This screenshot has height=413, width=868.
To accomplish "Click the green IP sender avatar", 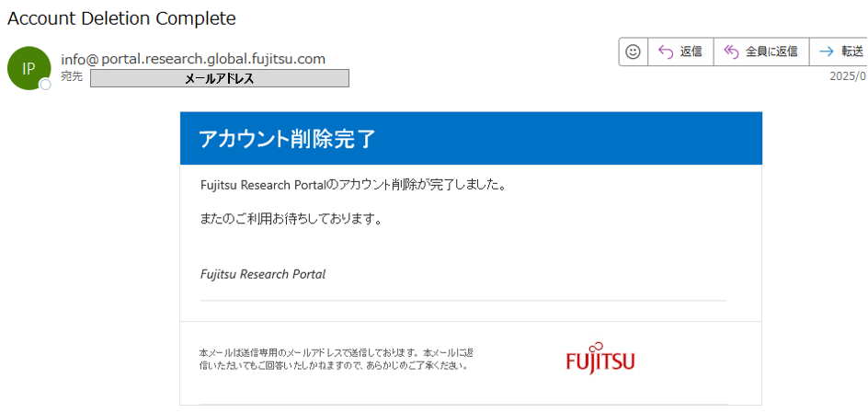I will [x=29, y=68].
